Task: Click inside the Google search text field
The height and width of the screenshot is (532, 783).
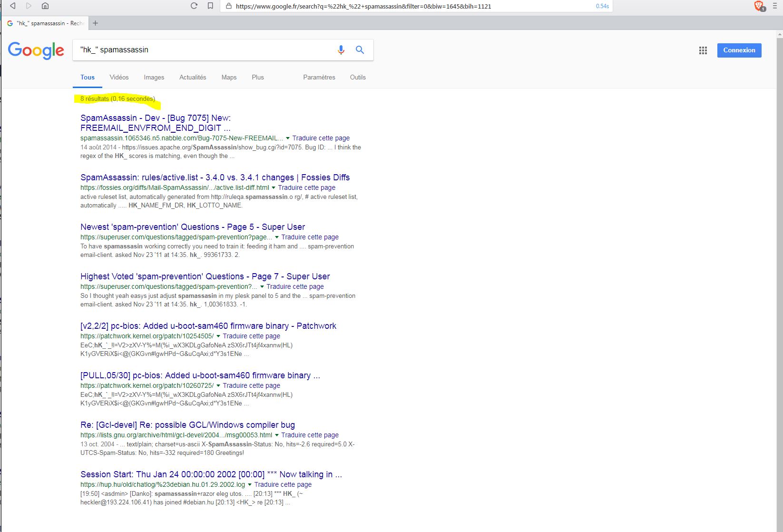Action: [x=205, y=50]
